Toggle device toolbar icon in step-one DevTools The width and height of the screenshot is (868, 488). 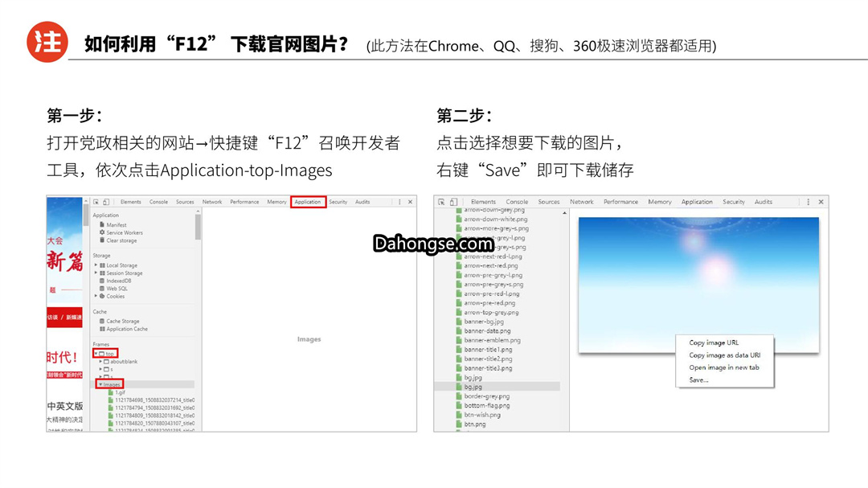(x=106, y=202)
